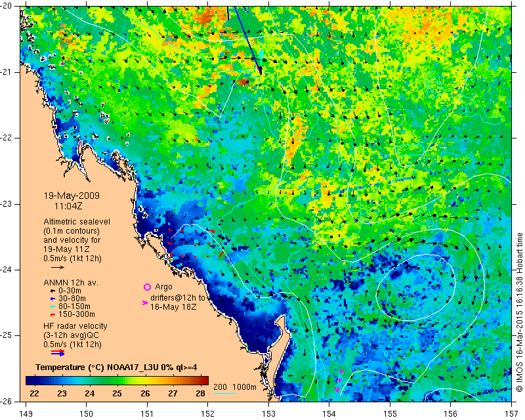Select the magenta Argo circle symbol
The height and width of the screenshot is (420, 525).
click(147, 287)
